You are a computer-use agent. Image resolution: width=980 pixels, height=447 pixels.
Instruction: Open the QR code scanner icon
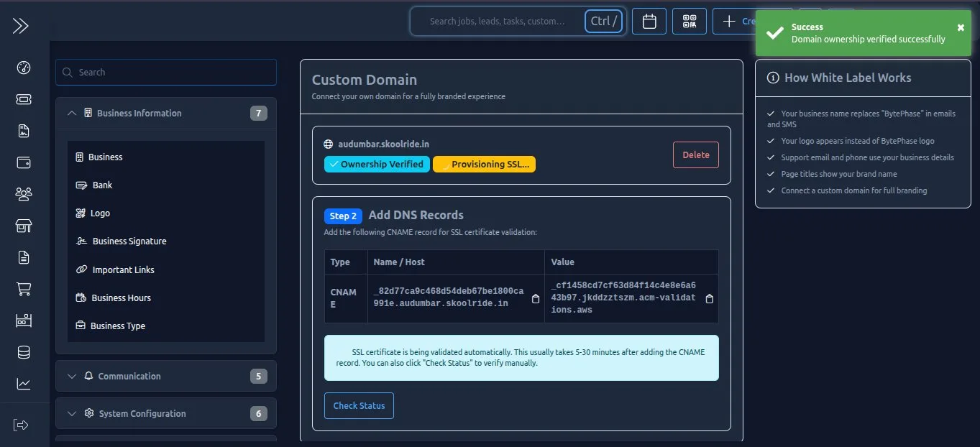pos(690,21)
